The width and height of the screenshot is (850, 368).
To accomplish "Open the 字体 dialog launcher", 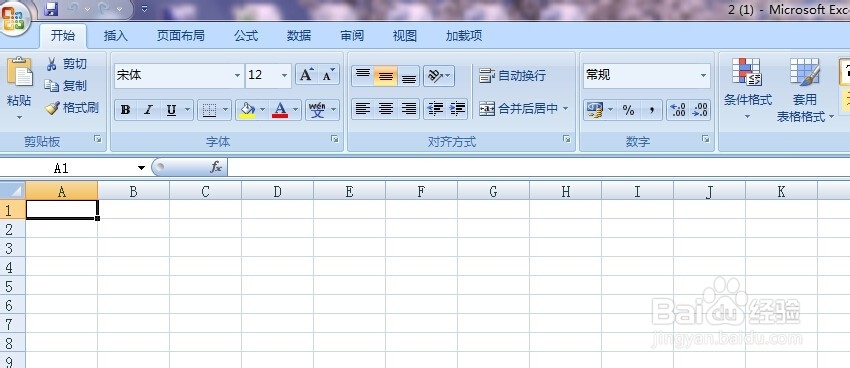I will (335, 139).
